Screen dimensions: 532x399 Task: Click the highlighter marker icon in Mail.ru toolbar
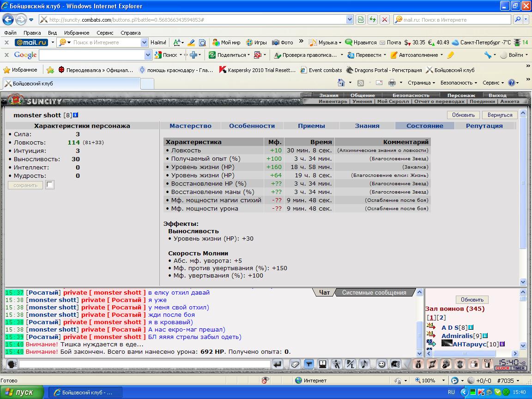(x=191, y=42)
